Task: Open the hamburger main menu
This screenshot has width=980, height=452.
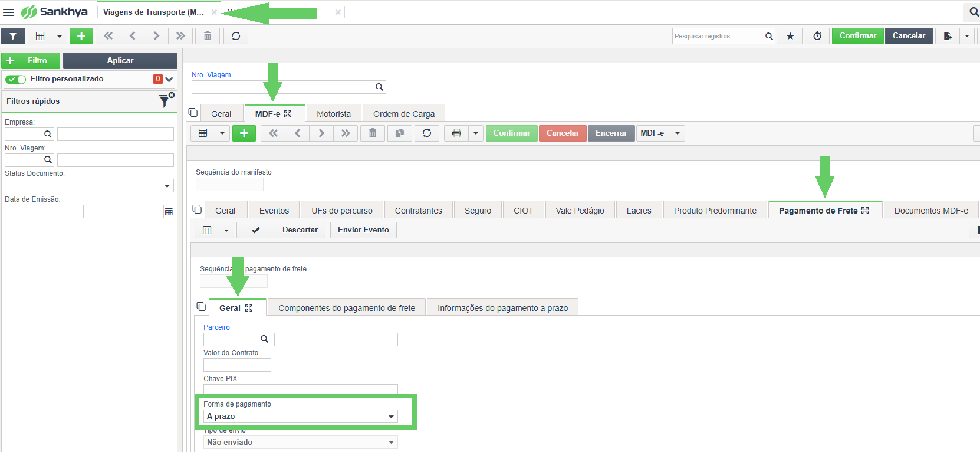Action: (8, 12)
